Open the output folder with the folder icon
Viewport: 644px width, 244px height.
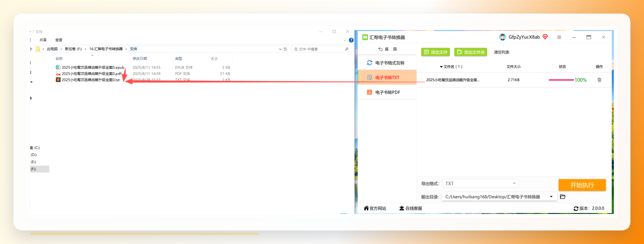563,197
